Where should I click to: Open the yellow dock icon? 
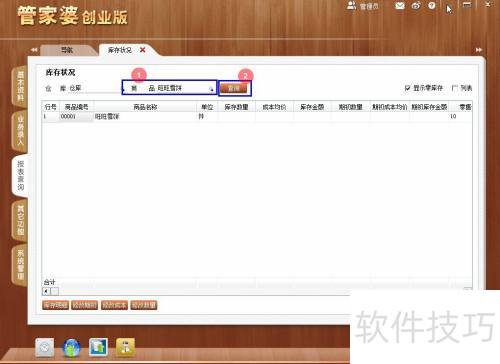click(125, 347)
